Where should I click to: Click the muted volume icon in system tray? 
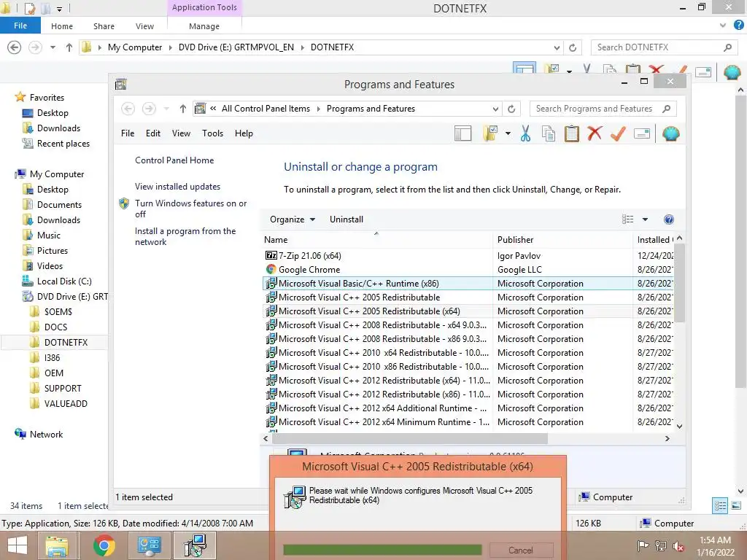click(x=678, y=546)
